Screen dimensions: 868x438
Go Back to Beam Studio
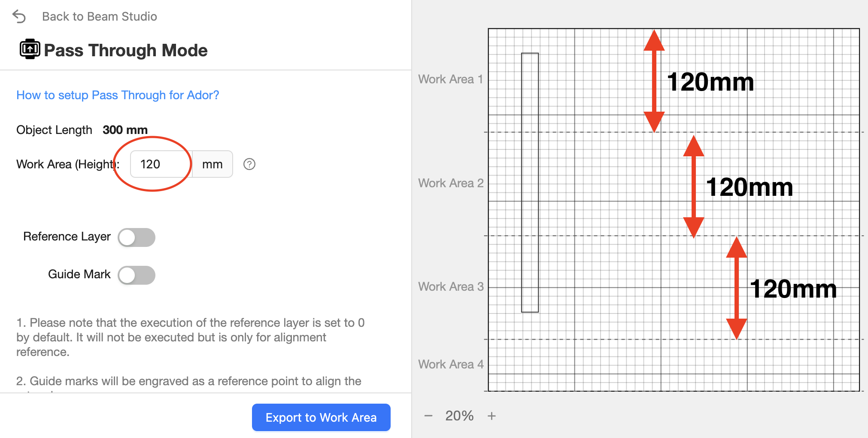coord(100,16)
